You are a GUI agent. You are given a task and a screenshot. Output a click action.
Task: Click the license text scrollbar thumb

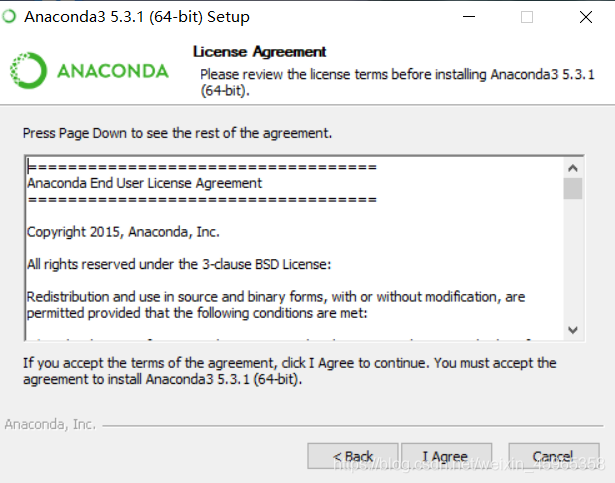[573, 188]
